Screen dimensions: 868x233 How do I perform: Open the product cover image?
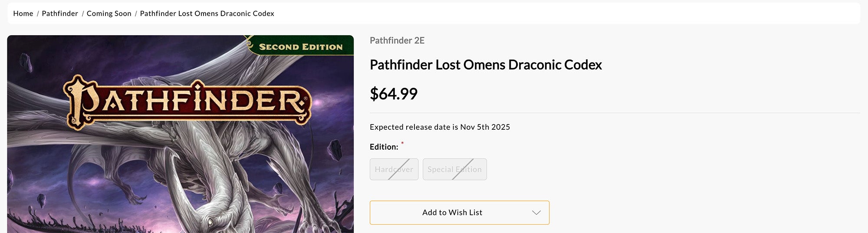[x=180, y=174]
